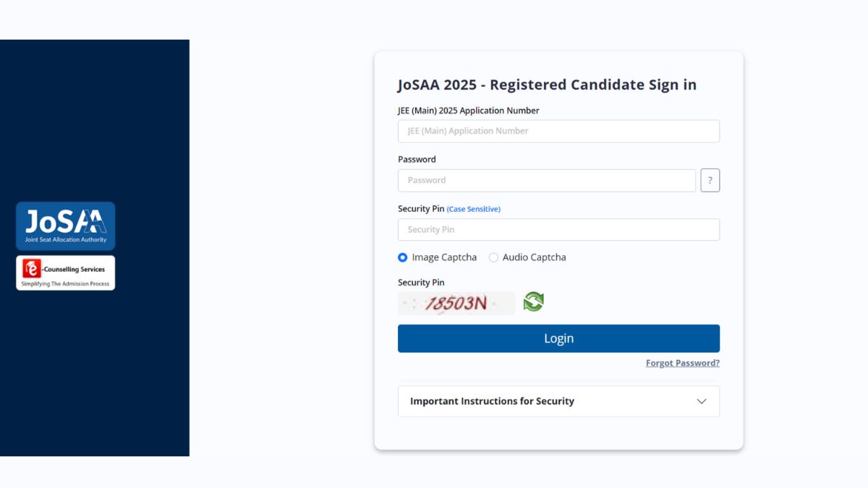The height and width of the screenshot is (488, 868).
Task: Click into the Password input field
Action: 546,181
